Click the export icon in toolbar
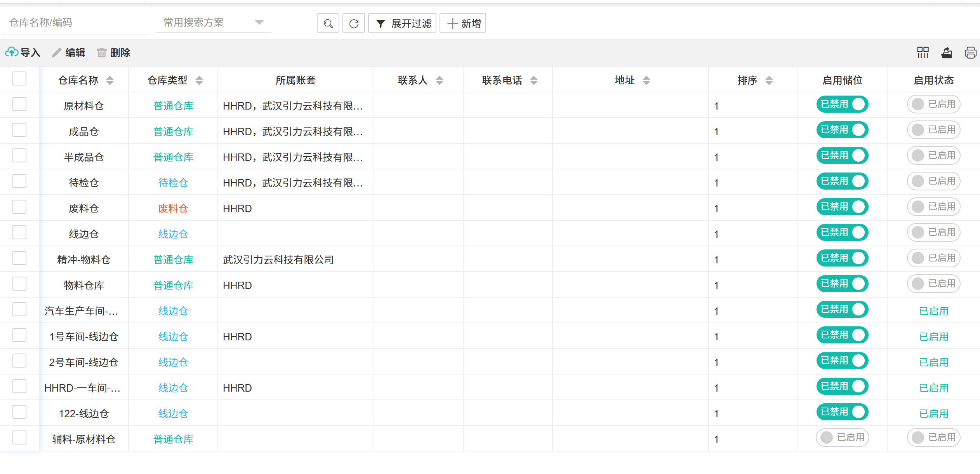The width and height of the screenshot is (980, 474). pyautogui.click(x=947, y=52)
